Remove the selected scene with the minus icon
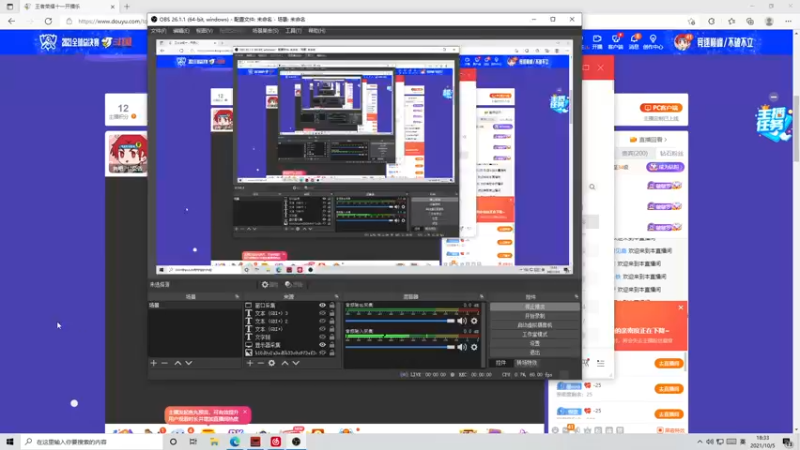The height and width of the screenshot is (450, 800). point(164,363)
